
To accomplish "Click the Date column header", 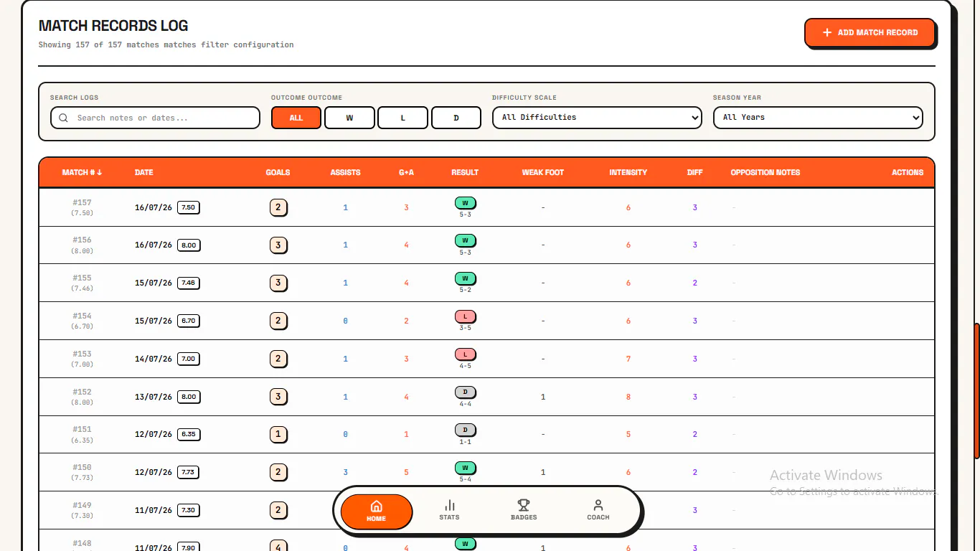I will click(144, 172).
